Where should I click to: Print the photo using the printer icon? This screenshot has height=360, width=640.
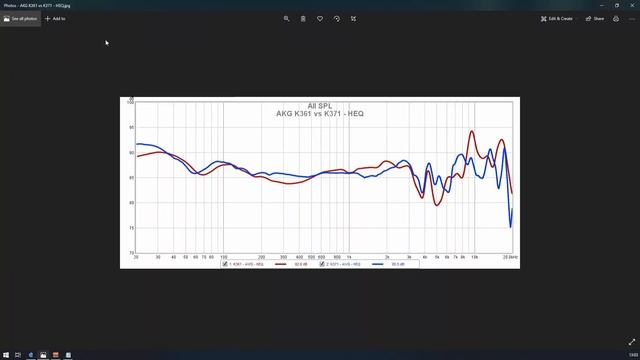616,19
